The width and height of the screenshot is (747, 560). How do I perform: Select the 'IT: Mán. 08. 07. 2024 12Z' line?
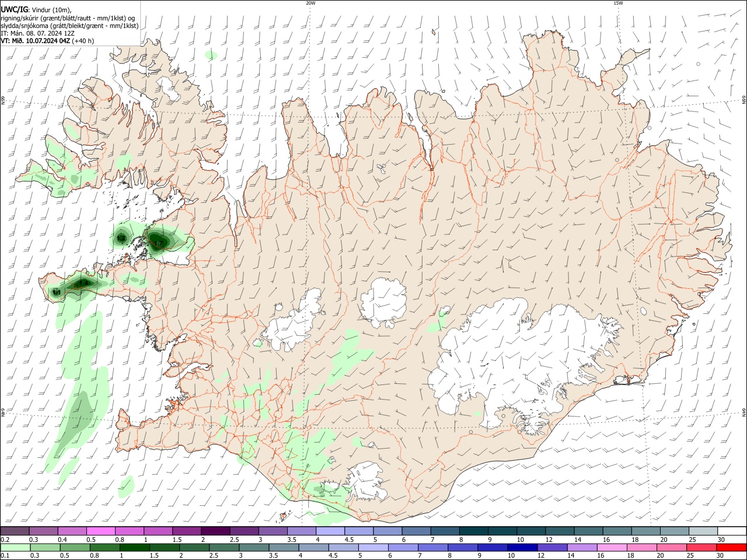(x=37, y=33)
